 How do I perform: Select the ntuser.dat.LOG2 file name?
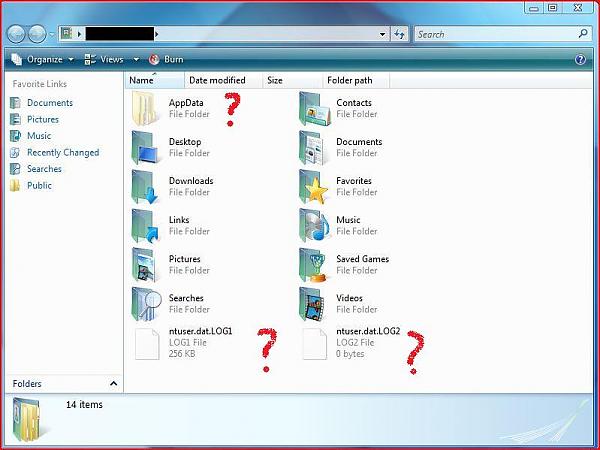pos(368,331)
